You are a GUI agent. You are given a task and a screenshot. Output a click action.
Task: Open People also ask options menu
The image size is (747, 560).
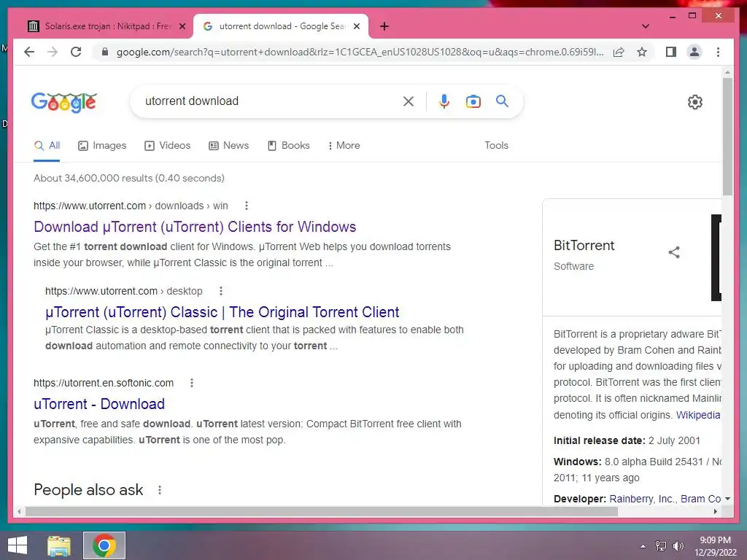click(160, 490)
